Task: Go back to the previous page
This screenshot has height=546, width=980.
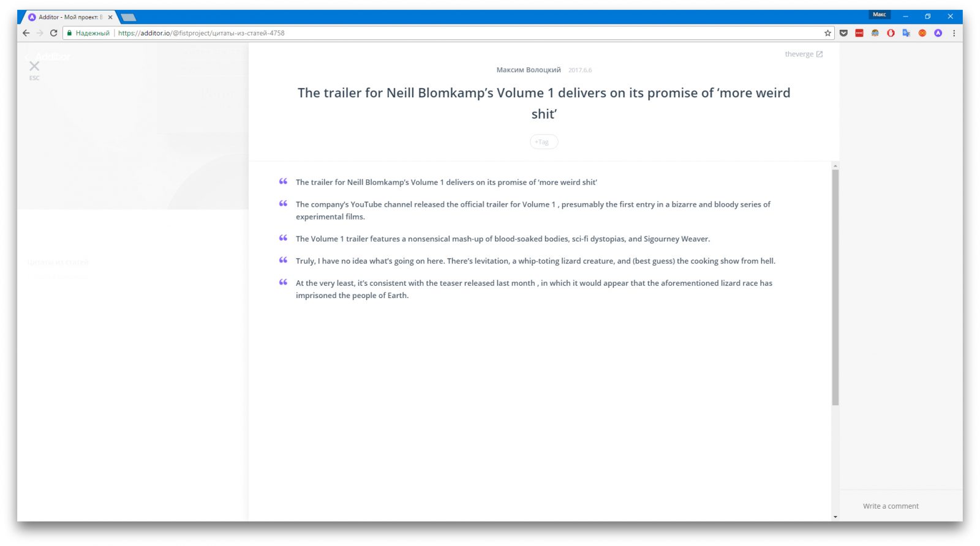Action: pyautogui.click(x=26, y=33)
